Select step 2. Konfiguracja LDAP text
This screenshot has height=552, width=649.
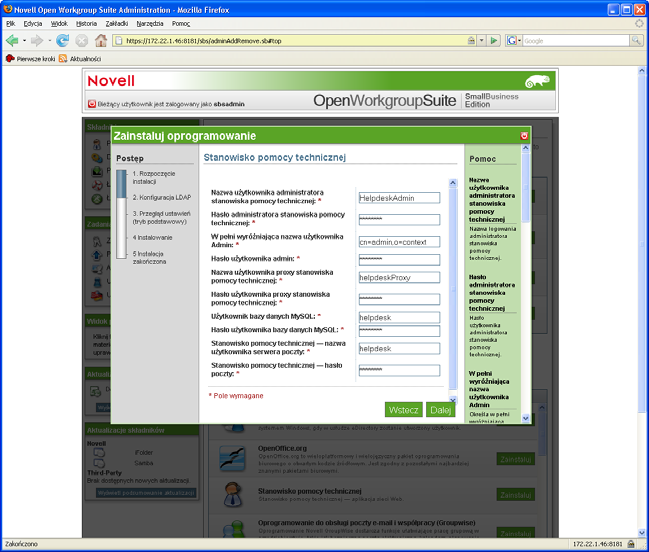162,197
